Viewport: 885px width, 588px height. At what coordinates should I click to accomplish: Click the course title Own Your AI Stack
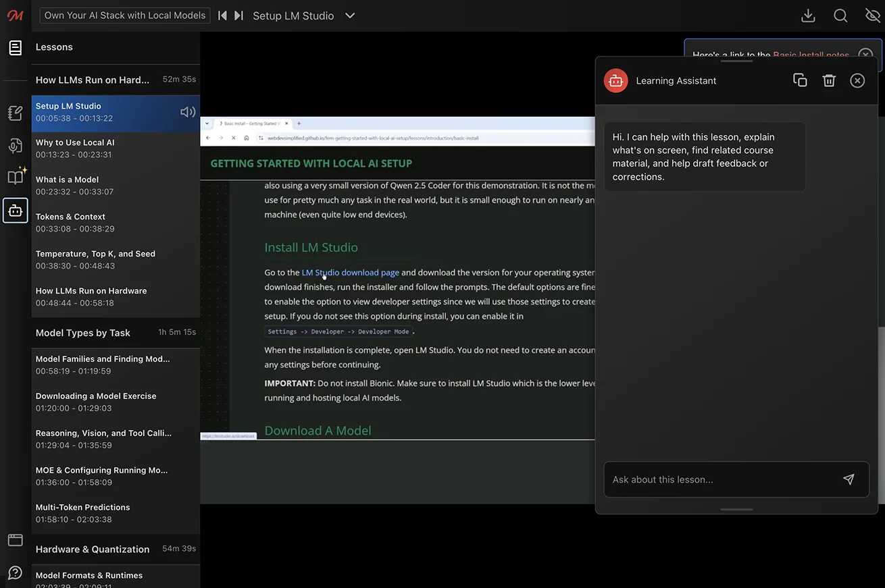tap(125, 16)
